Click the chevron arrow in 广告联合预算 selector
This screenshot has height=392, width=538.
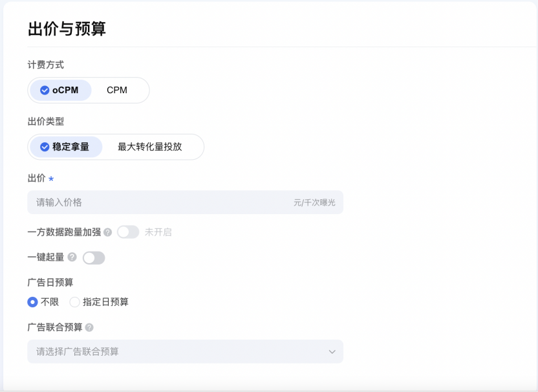332,352
